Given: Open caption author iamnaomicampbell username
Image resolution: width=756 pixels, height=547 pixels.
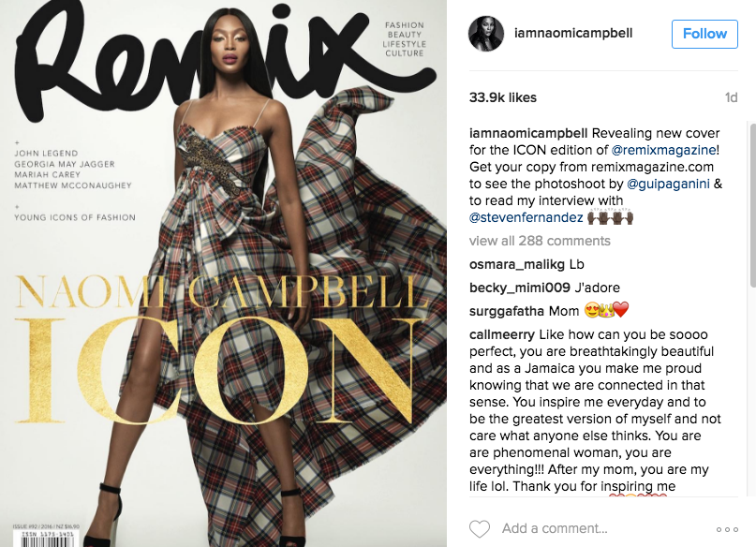Looking at the screenshot, I should coord(528,133).
